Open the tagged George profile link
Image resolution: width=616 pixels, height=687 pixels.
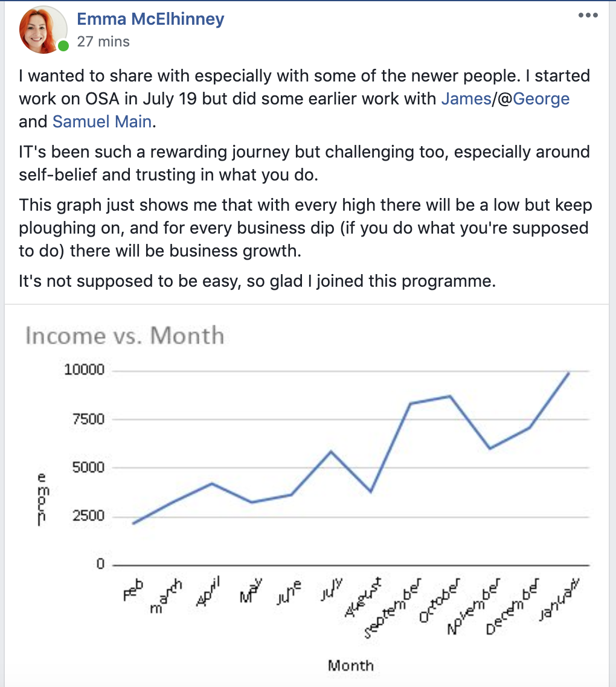(x=541, y=98)
